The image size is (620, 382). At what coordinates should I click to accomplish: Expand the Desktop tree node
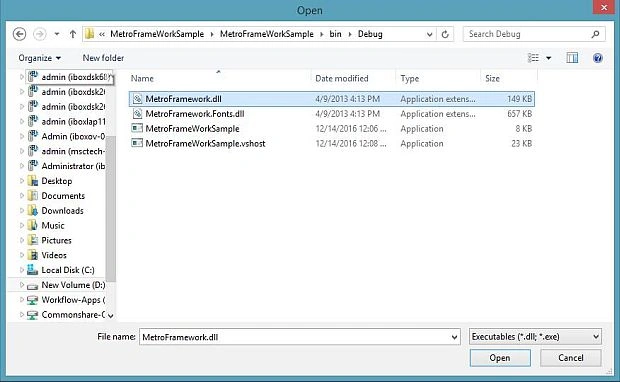coord(22,181)
